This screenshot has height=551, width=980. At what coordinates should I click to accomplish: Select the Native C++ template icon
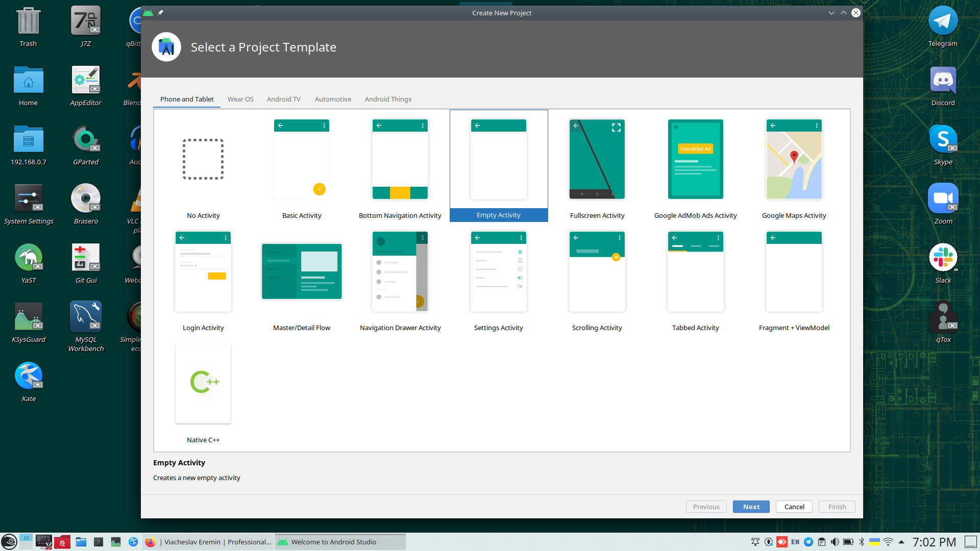click(203, 384)
